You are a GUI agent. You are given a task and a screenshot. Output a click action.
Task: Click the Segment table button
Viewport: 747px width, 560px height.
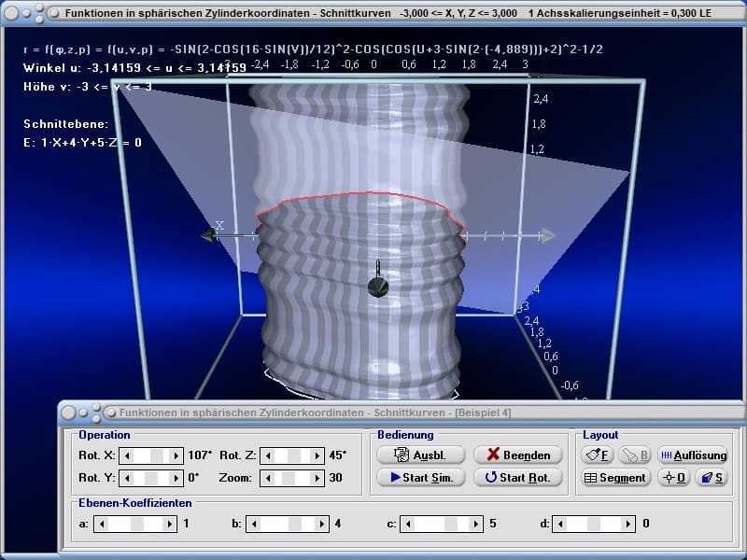[x=615, y=478]
